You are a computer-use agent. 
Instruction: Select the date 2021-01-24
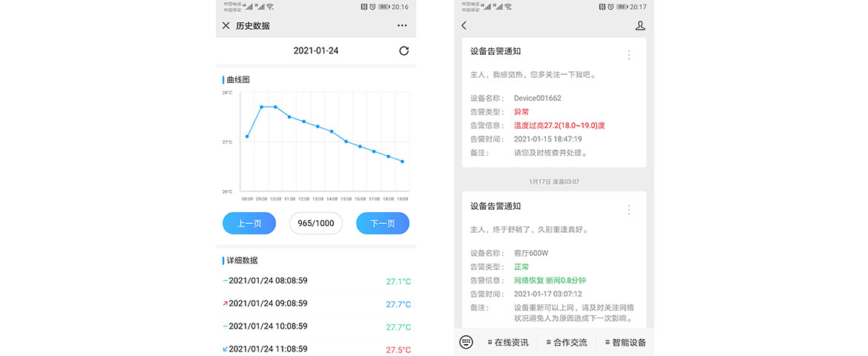[x=316, y=51]
